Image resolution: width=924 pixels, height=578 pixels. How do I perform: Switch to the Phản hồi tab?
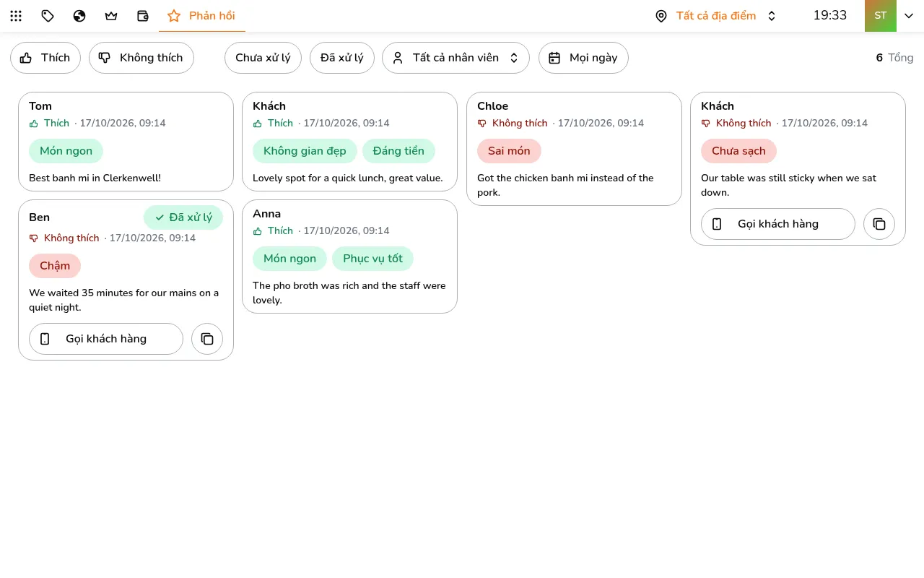click(x=201, y=16)
